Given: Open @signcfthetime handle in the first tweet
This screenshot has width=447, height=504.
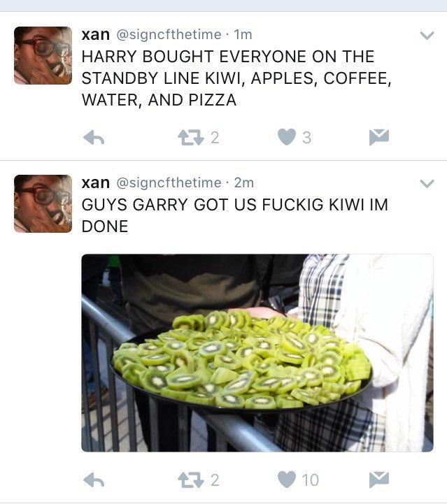Looking at the screenshot, I should coord(169,35).
